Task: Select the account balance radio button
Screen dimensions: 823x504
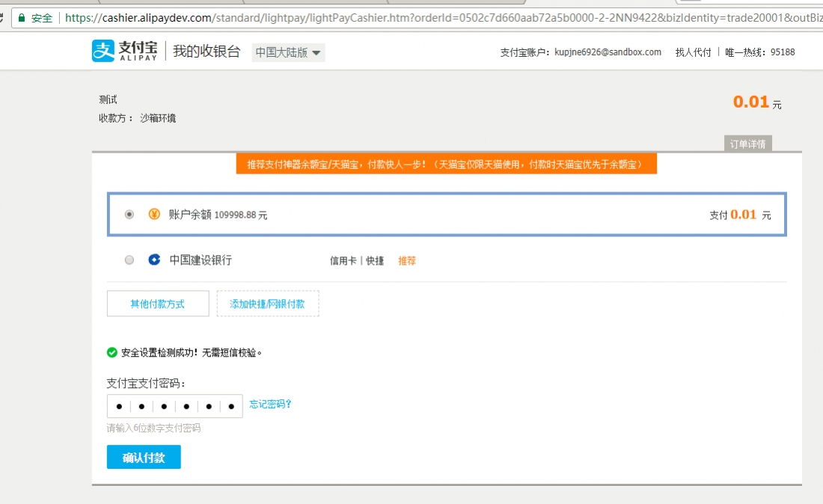Action: coord(129,214)
